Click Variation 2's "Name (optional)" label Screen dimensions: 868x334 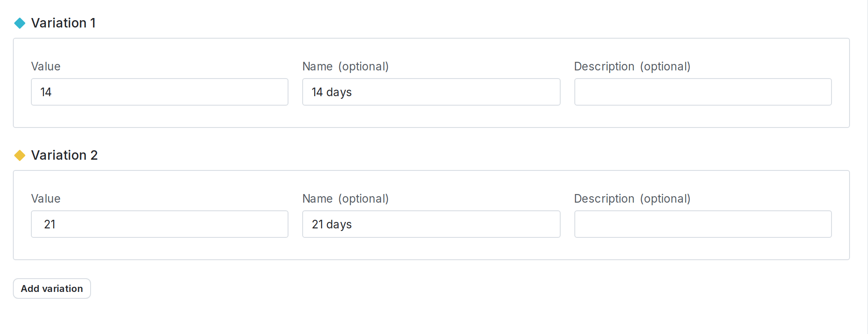(345, 199)
